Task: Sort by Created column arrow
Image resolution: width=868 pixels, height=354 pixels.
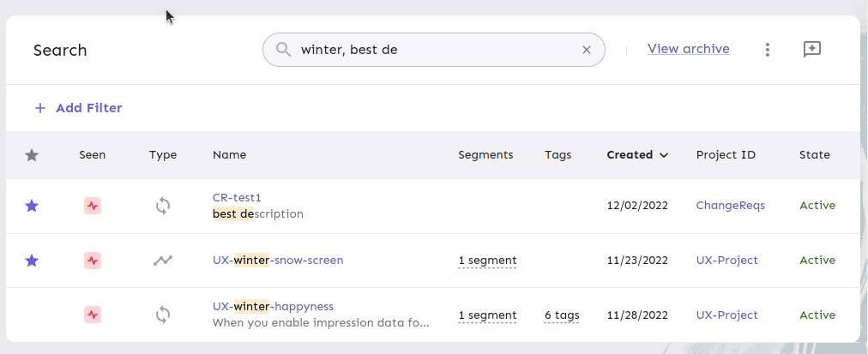Action: coord(664,155)
